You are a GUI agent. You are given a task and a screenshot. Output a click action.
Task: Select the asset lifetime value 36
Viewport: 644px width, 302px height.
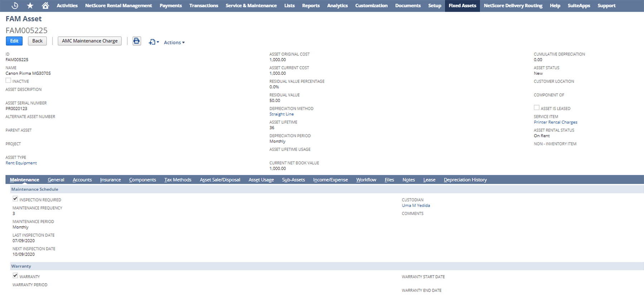(x=272, y=128)
